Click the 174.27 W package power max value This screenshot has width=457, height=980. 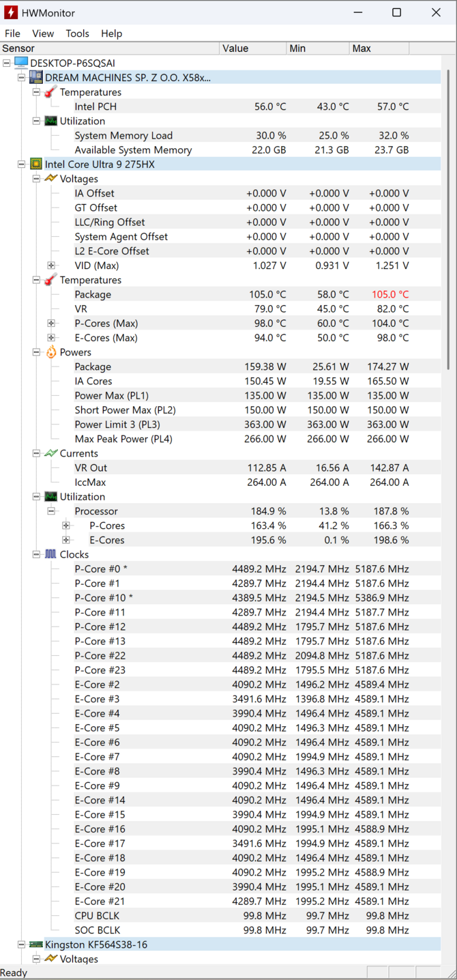(388, 366)
